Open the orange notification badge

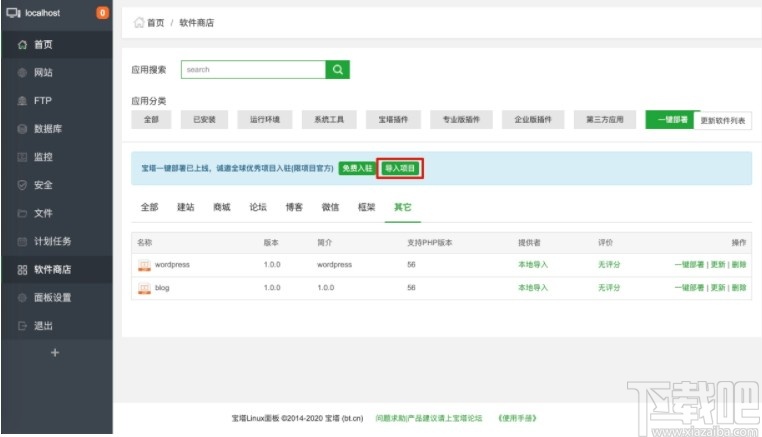[102, 13]
